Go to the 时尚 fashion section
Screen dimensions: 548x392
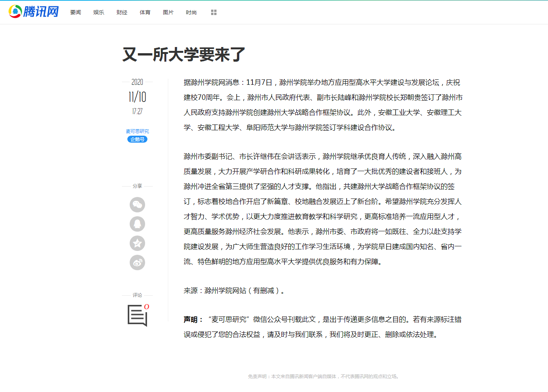pos(191,12)
